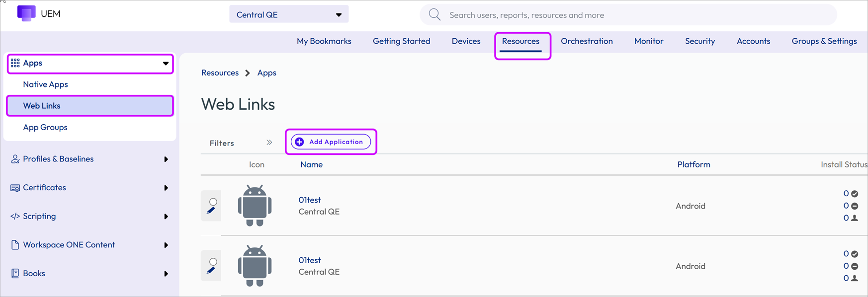Viewport: 868px width, 297px height.
Task: Expand the Filters panel double chevron
Action: pyautogui.click(x=269, y=143)
